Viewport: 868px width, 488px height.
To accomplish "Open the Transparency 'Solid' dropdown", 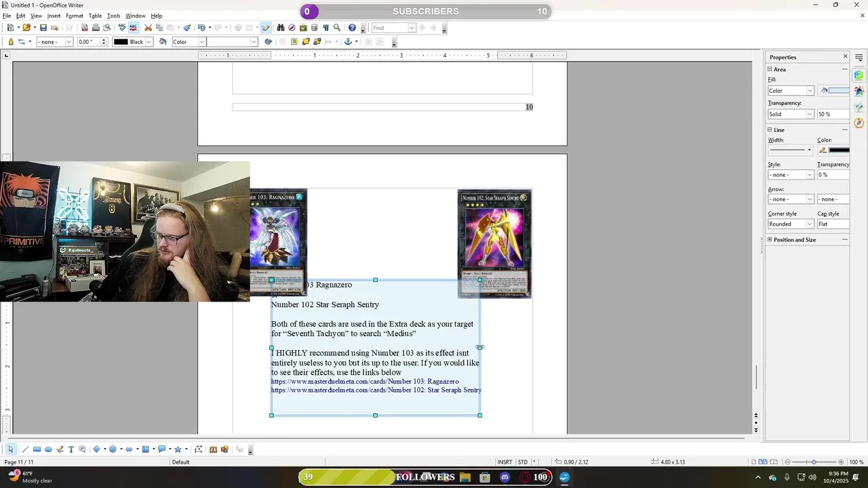I will pos(791,115).
